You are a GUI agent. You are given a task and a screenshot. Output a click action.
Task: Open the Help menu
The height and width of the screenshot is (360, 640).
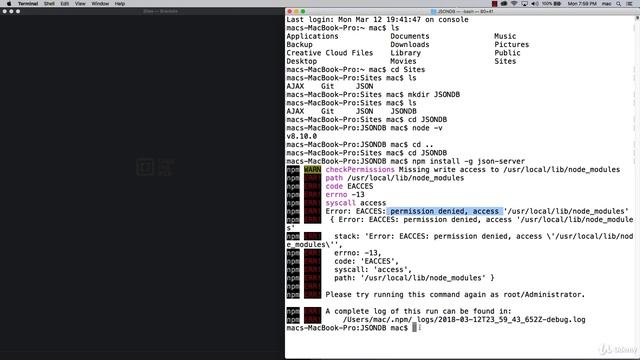click(120, 4)
